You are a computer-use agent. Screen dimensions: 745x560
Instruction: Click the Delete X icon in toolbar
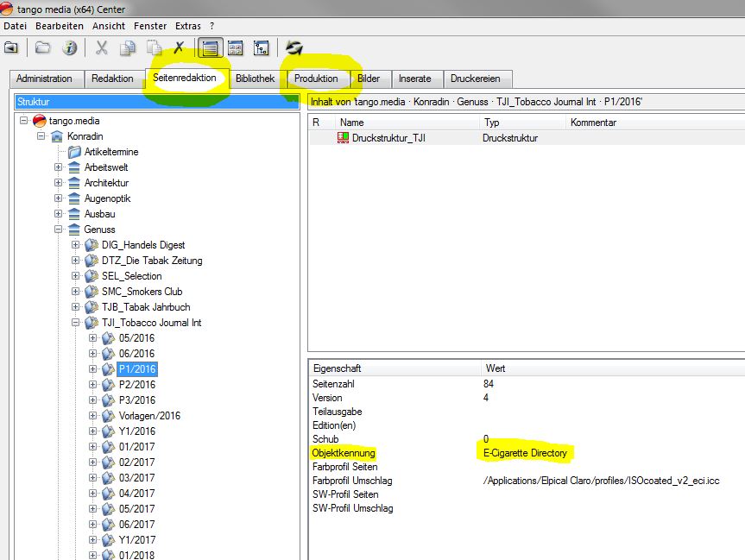(x=179, y=48)
